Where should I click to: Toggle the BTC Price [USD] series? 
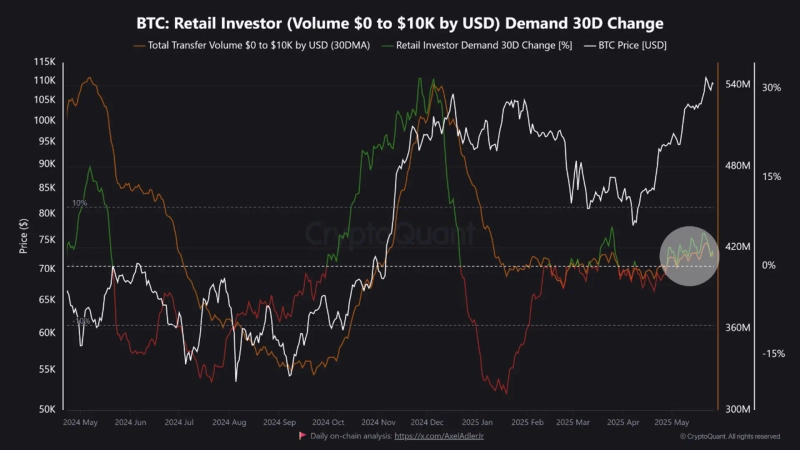point(637,46)
